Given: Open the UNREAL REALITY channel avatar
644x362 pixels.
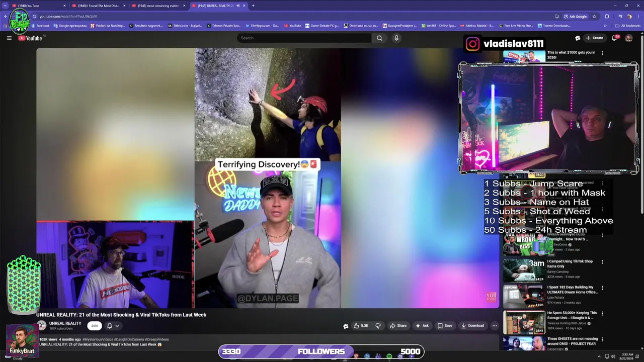Looking at the screenshot, I should pyautogui.click(x=41, y=325).
